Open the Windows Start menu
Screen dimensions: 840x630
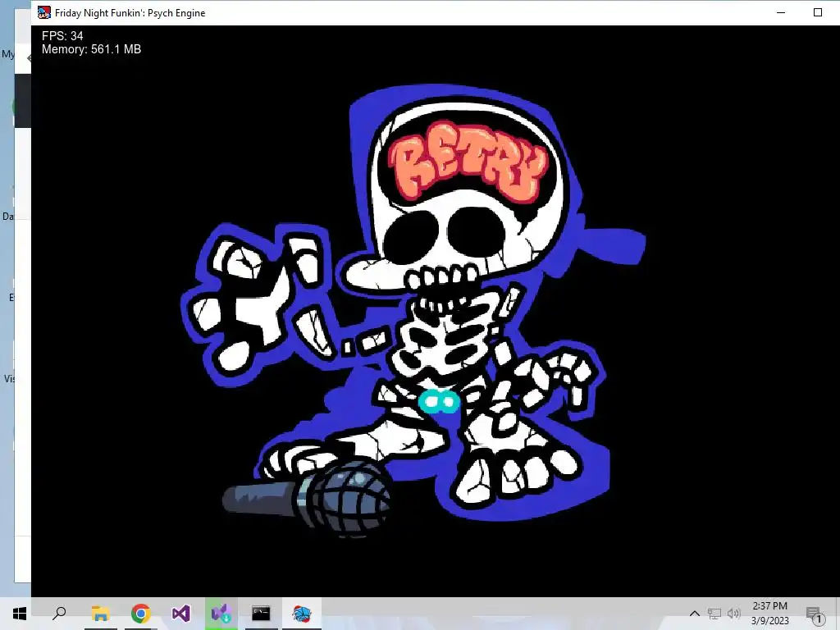tap(20, 614)
